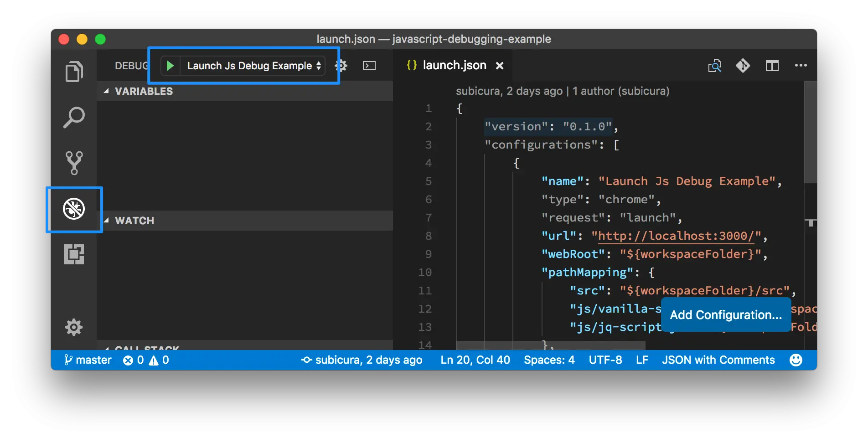Click the editor vertical scrollbar thumb
The height and width of the screenshot is (443, 868).
[810, 132]
